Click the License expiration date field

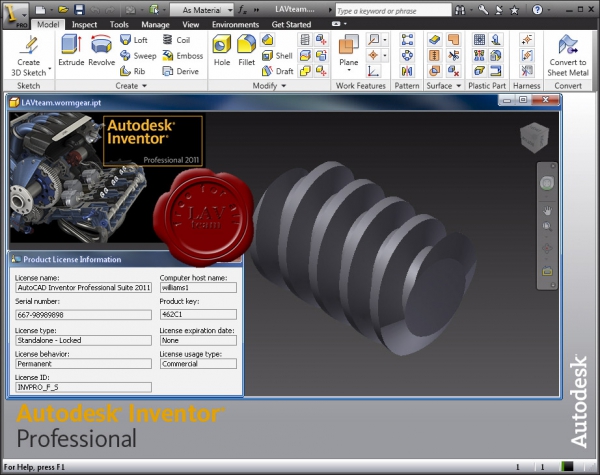[198, 340]
